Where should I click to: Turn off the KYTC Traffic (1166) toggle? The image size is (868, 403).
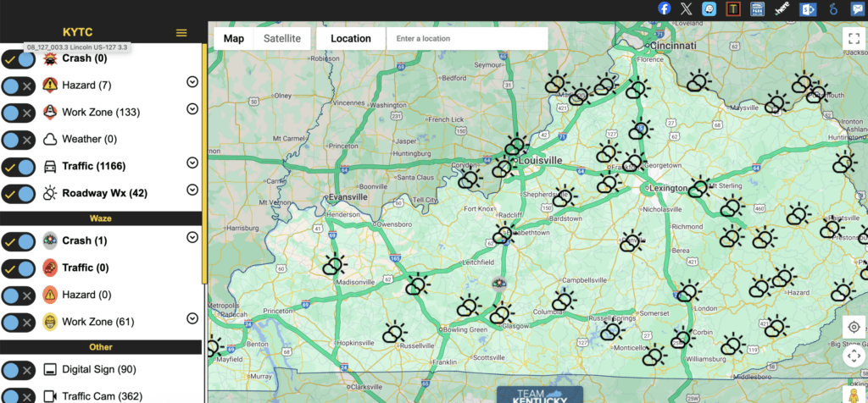tap(19, 166)
